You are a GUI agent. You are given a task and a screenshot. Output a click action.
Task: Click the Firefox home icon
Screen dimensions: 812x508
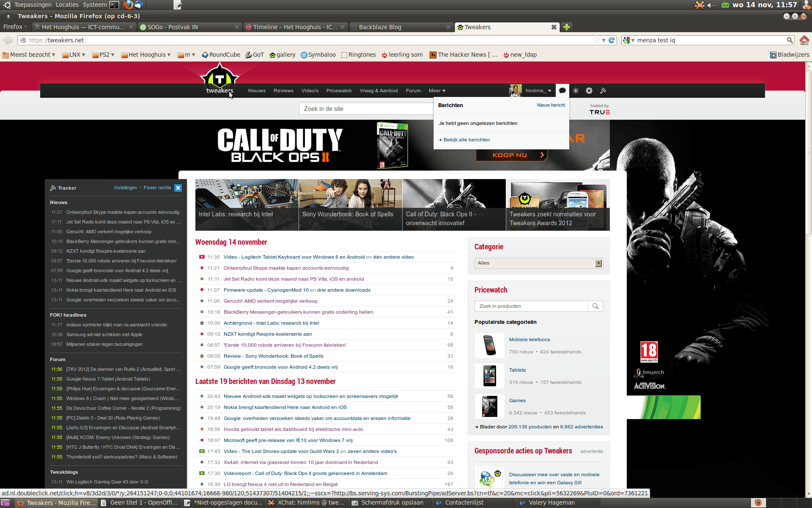click(804, 40)
